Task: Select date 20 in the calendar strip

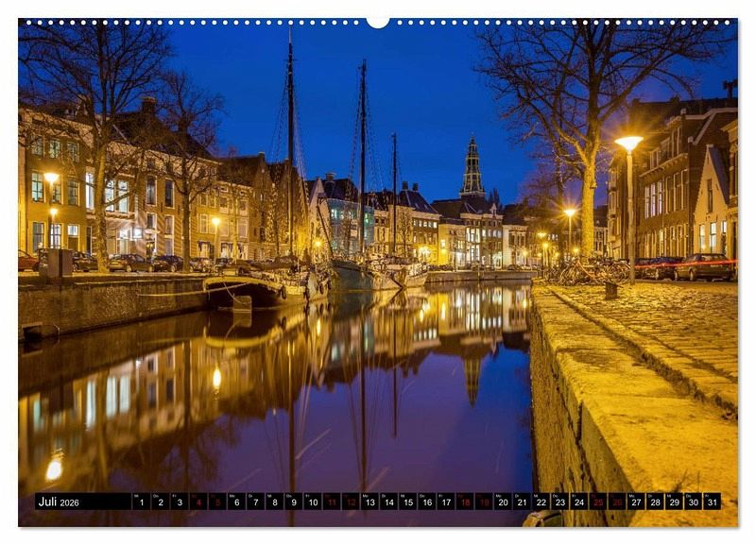Action: (504, 502)
